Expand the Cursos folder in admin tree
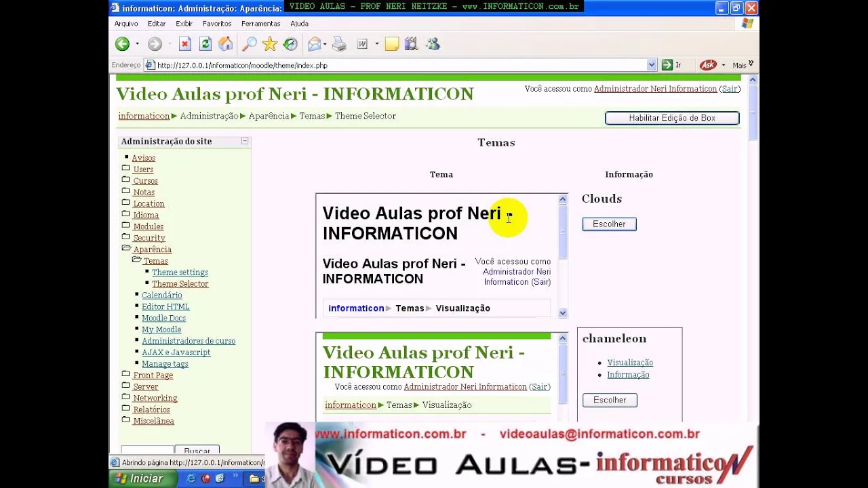The height and width of the screenshot is (488, 868). click(x=125, y=180)
